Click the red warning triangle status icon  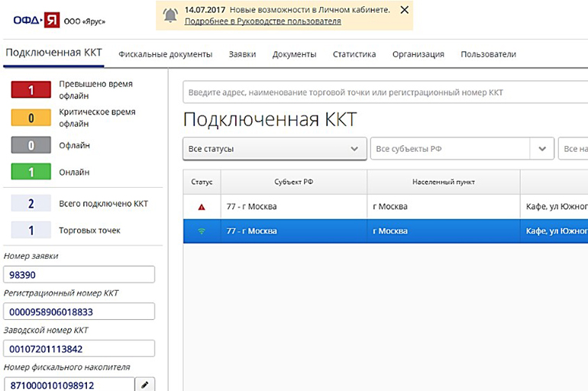(202, 207)
